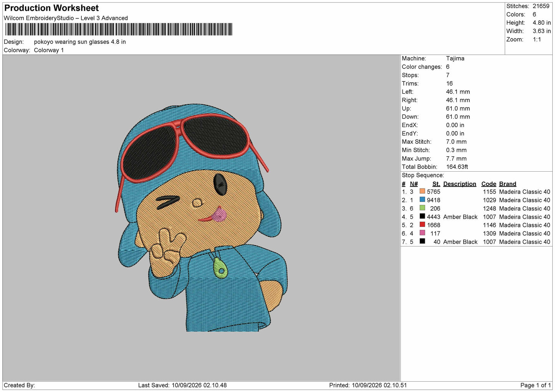Screen dimensions: 555x392
Task: Click the EndY value 0.00 in
Action: pos(455,134)
